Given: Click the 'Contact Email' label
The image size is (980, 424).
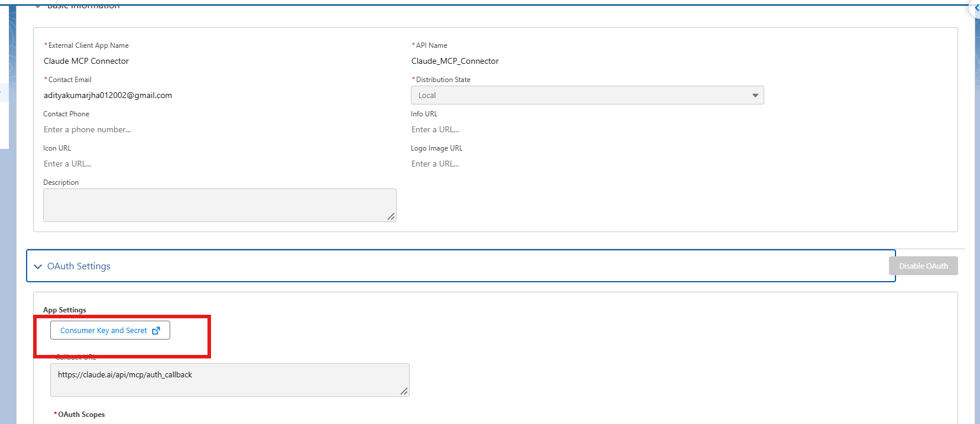Looking at the screenshot, I should [x=70, y=80].
